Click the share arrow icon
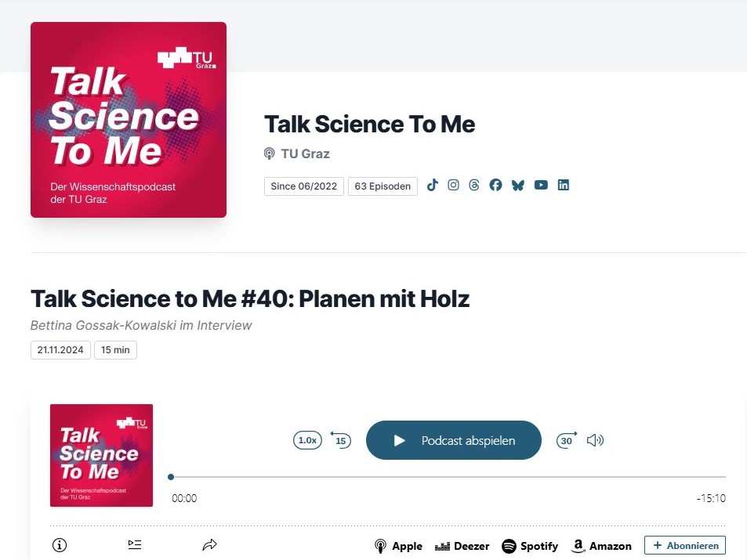Image resolution: width=747 pixels, height=560 pixels. click(x=209, y=545)
